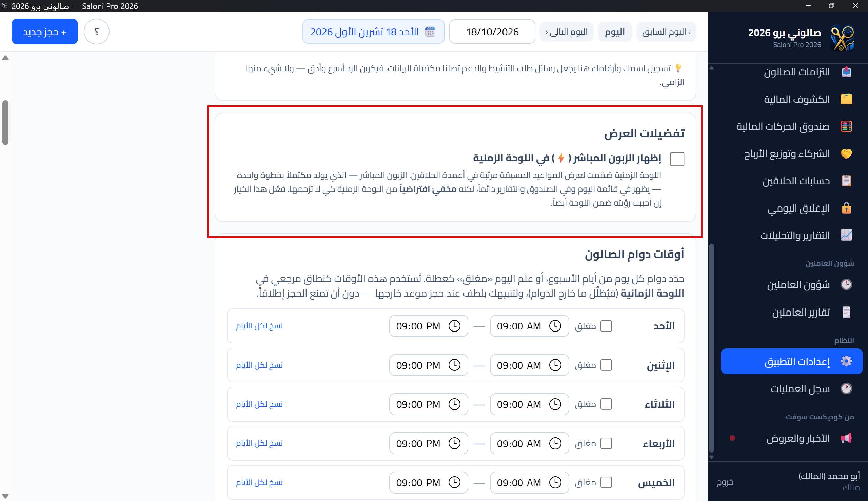Click the clock icon for سجل العمليات

(846, 388)
